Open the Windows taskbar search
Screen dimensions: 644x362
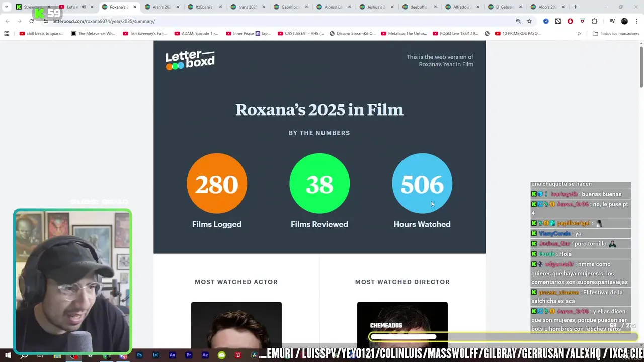pos(24,355)
